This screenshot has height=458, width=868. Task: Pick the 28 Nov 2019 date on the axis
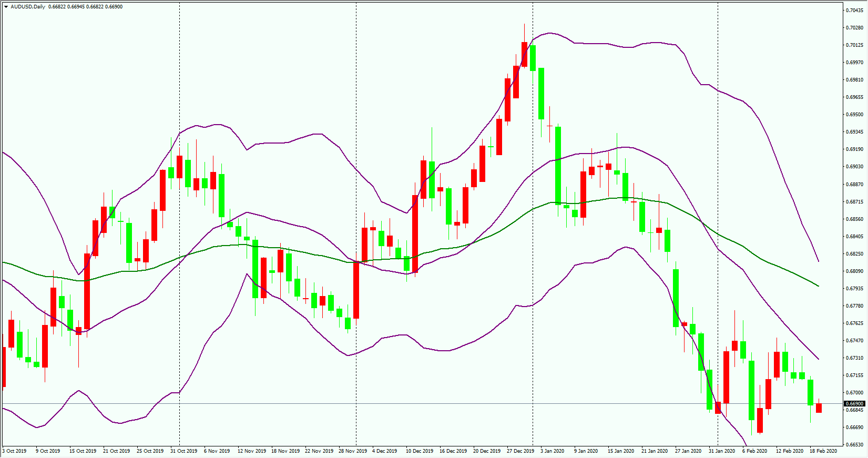pyautogui.click(x=353, y=451)
